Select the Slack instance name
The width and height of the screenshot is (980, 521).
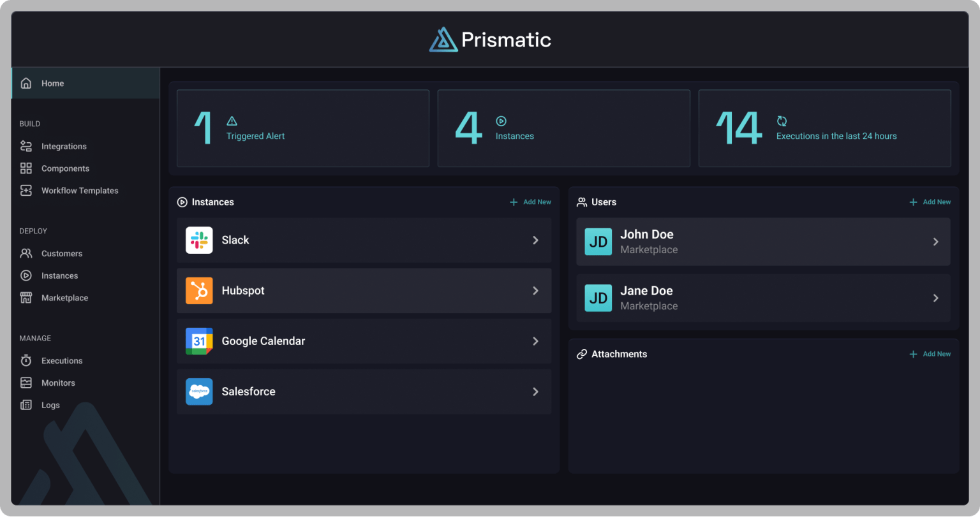(x=235, y=240)
